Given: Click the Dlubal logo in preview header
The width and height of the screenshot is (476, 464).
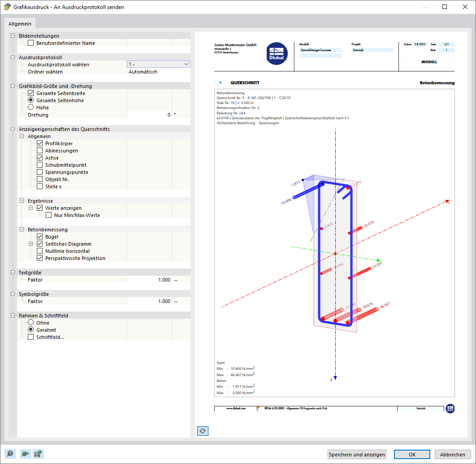Looking at the screenshot, I should click(x=277, y=53).
